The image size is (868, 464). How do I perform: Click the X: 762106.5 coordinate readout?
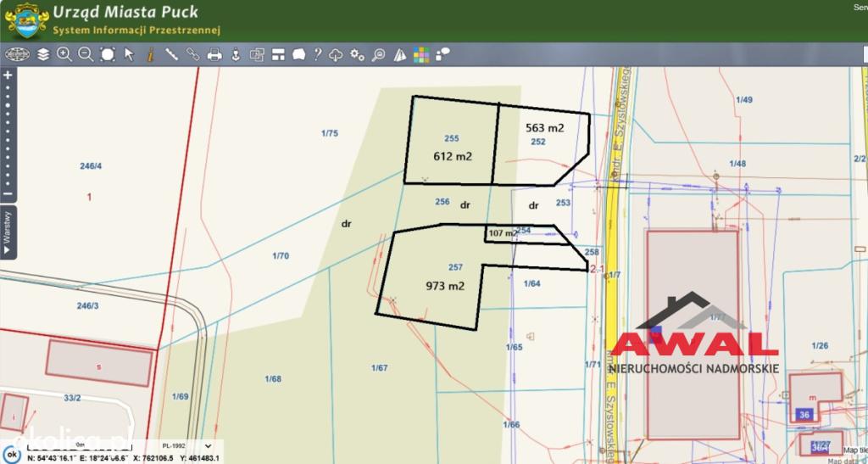(151, 458)
